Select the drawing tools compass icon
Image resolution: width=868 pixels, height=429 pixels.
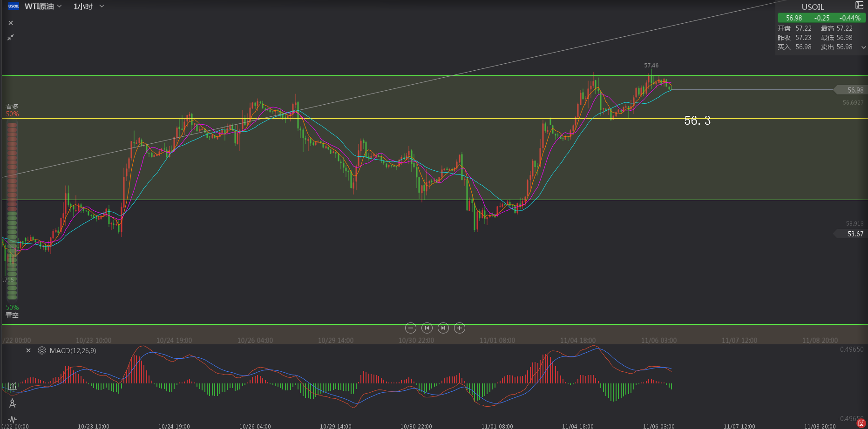point(13,403)
